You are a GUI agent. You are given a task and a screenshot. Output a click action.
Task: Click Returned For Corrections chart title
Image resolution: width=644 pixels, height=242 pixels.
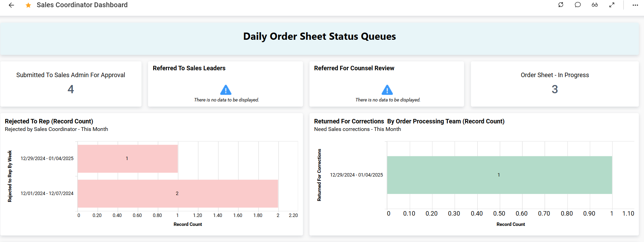[409, 121]
